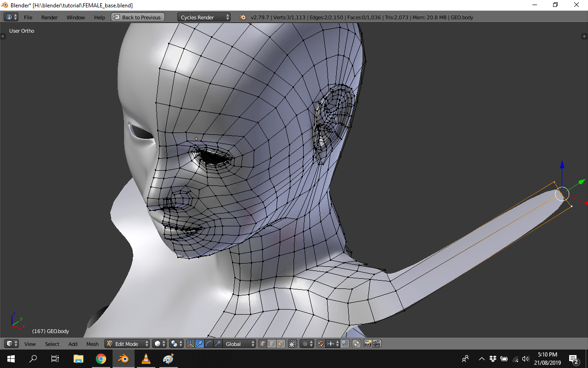
Task: Click the OpenGL render image camera icon
Action: (x=367, y=344)
